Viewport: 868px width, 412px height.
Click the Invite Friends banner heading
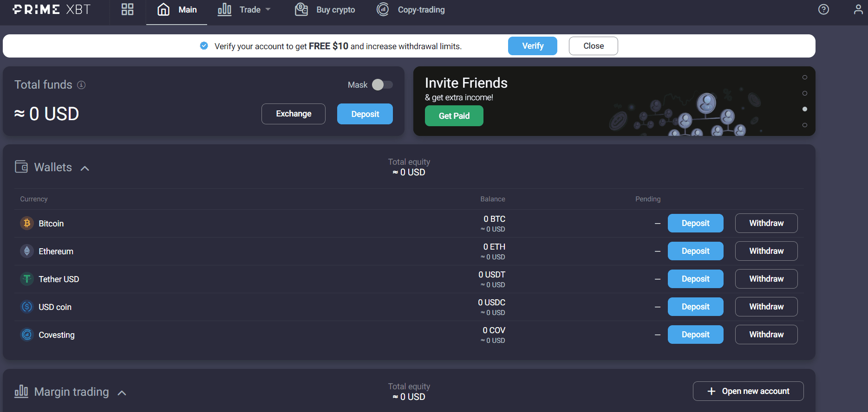point(466,83)
